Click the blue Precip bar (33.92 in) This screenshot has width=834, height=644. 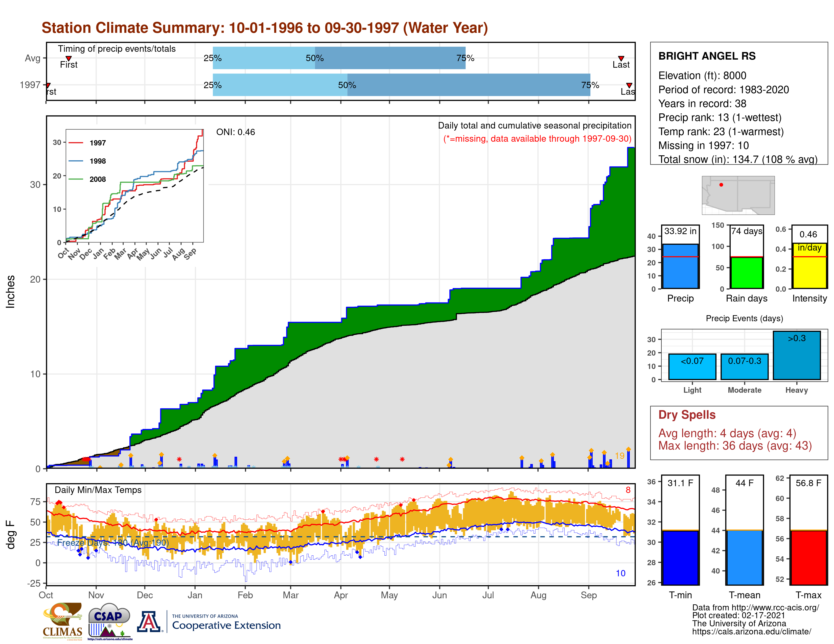(x=680, y=266)
